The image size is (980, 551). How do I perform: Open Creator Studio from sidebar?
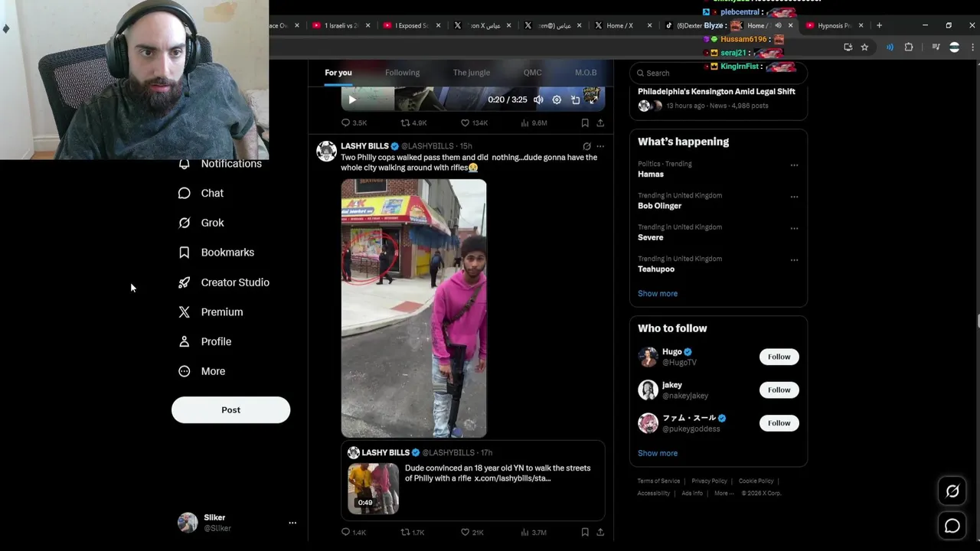click(224, 282)
